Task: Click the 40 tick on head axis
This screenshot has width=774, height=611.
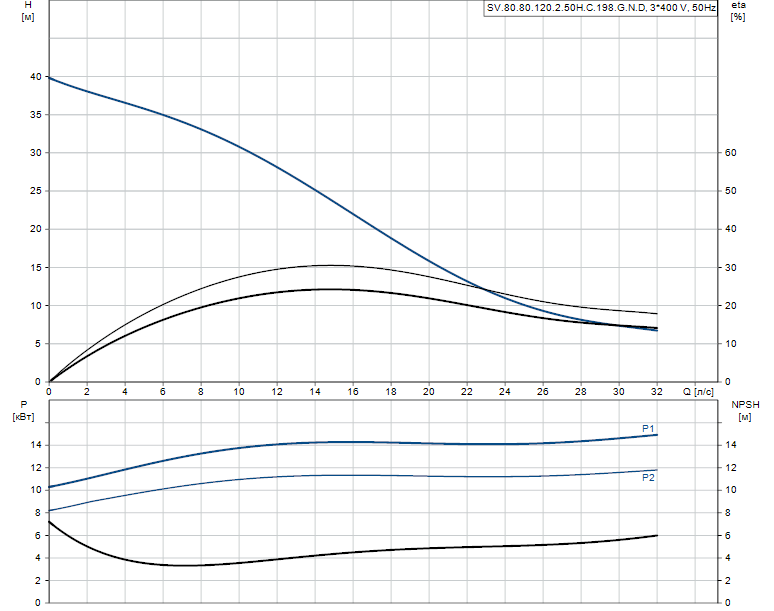Action: pos(34,77)
